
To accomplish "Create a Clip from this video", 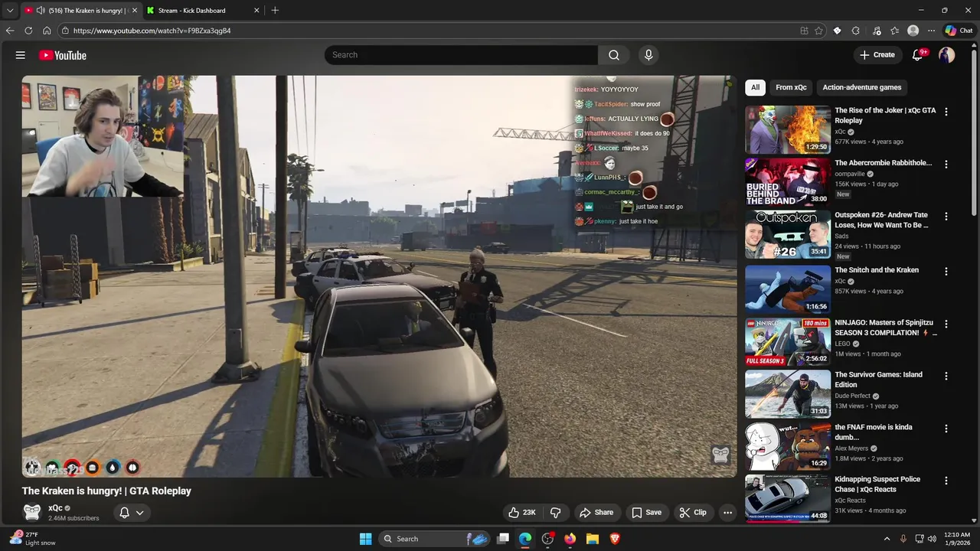I will [x=693, y=513].
